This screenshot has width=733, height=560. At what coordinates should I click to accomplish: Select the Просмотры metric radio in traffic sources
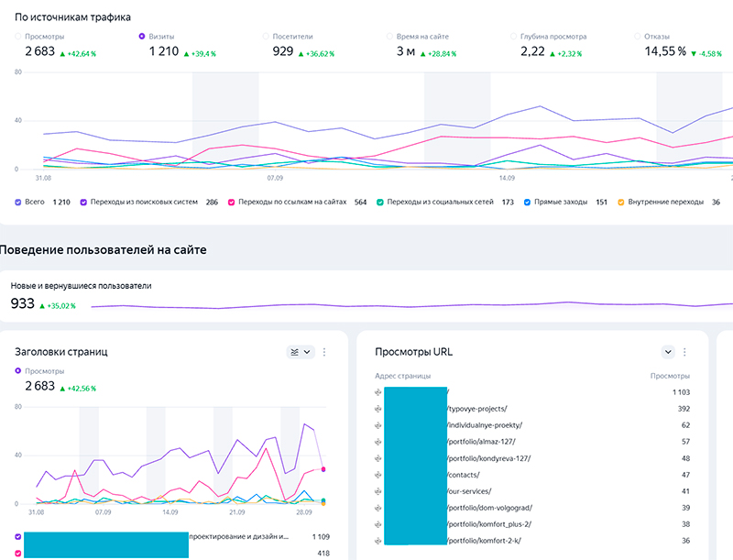click(x=18, y=37)
